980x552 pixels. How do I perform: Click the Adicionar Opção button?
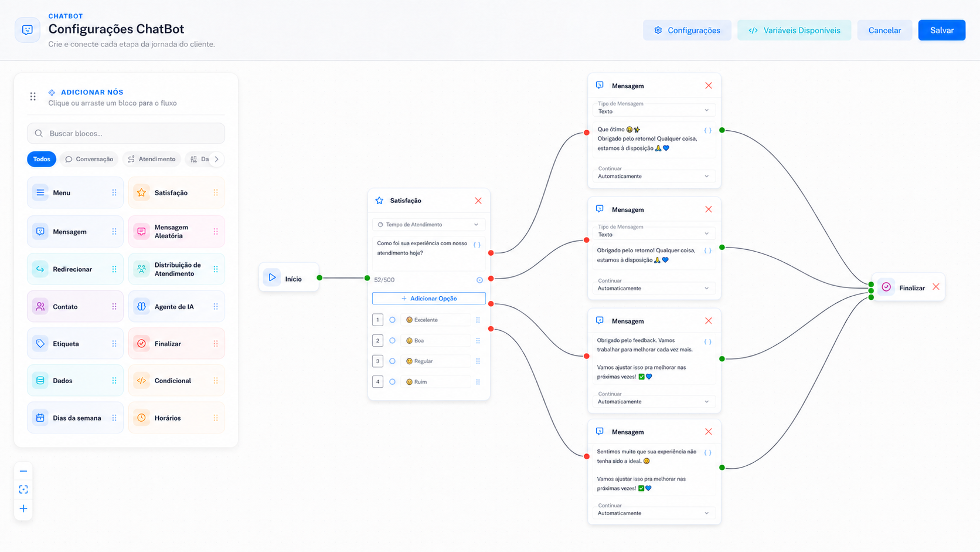[429, 299]
